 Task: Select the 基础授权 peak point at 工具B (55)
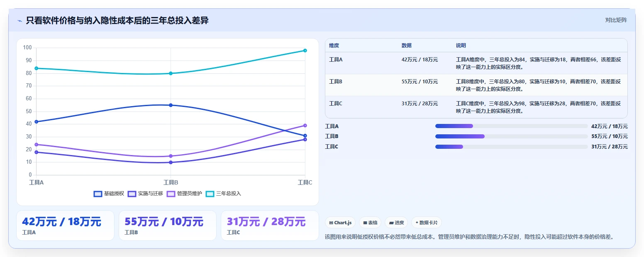pos(171,105)
